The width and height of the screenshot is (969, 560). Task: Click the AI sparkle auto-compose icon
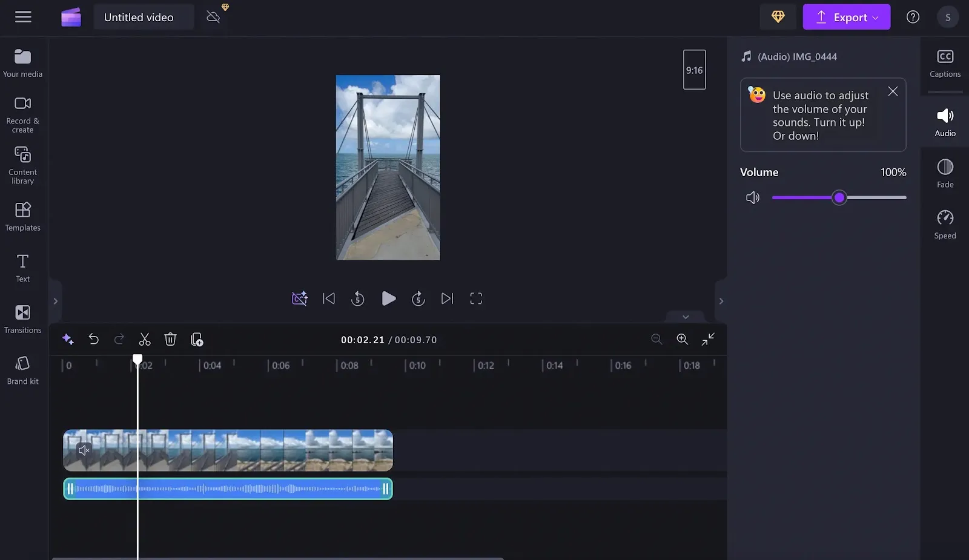[68, 340]
